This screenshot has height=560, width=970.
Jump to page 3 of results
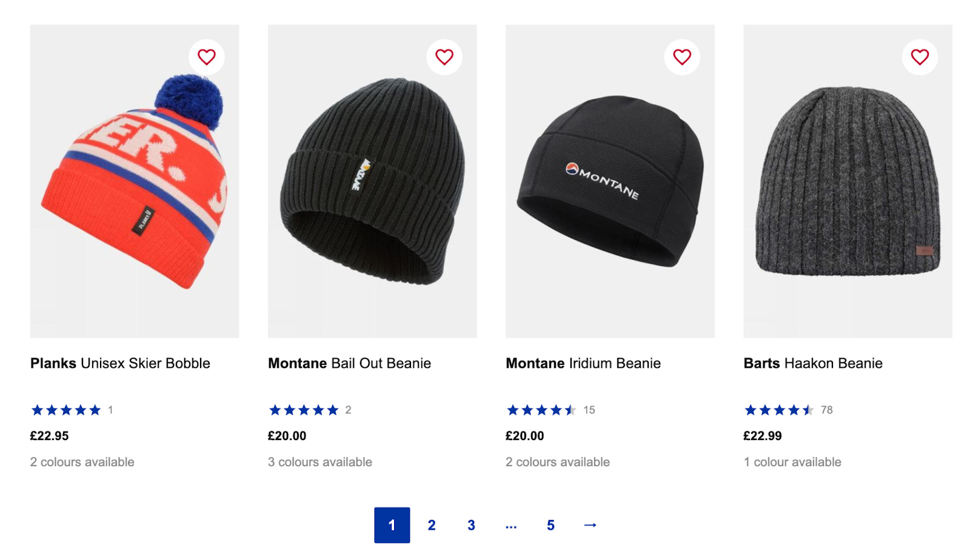(471, 525)
